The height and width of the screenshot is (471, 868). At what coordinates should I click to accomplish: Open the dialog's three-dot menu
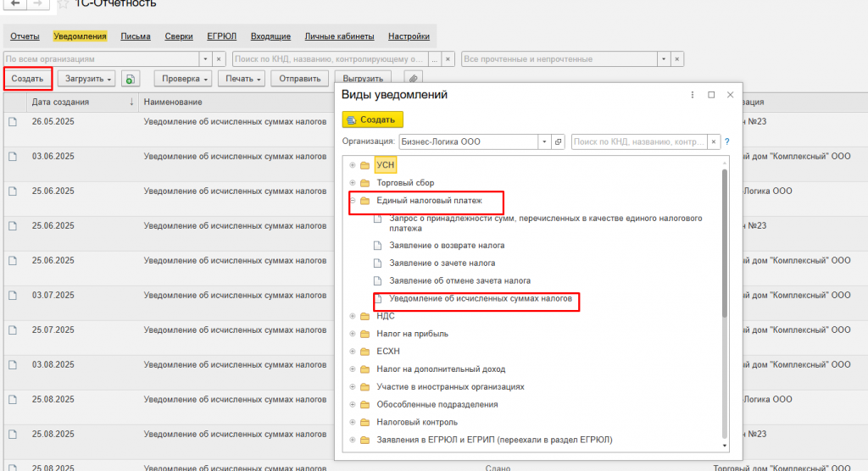coord(692,95)
